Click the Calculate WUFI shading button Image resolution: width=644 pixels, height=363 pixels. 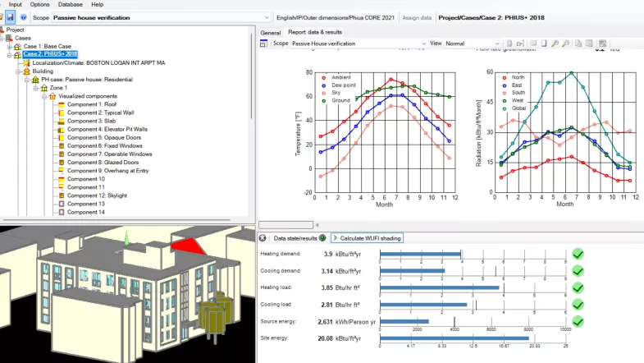(369, 237)
